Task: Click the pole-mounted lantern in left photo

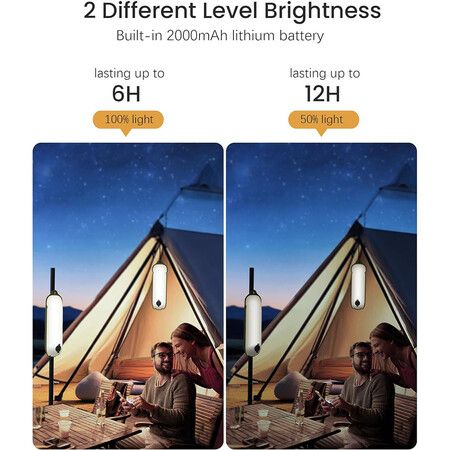Action: pos(54,325)
